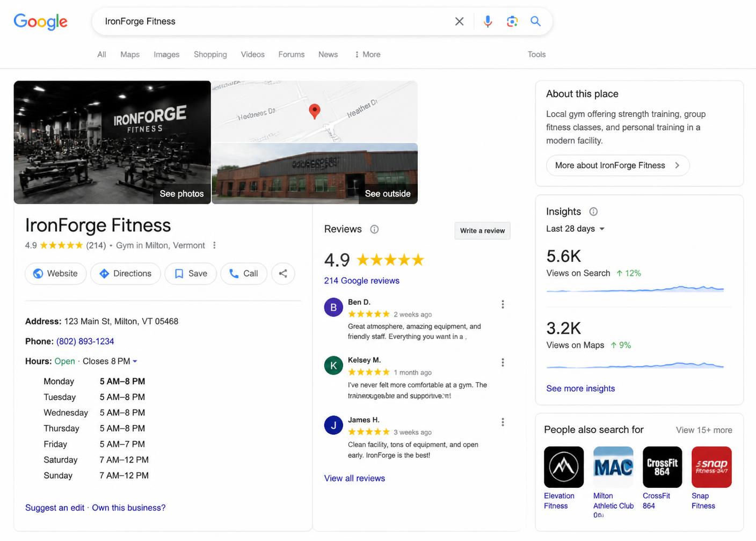Click Ben D.'s purple avatar
This screenshot has width=756, height=541.
click(333, 308)
